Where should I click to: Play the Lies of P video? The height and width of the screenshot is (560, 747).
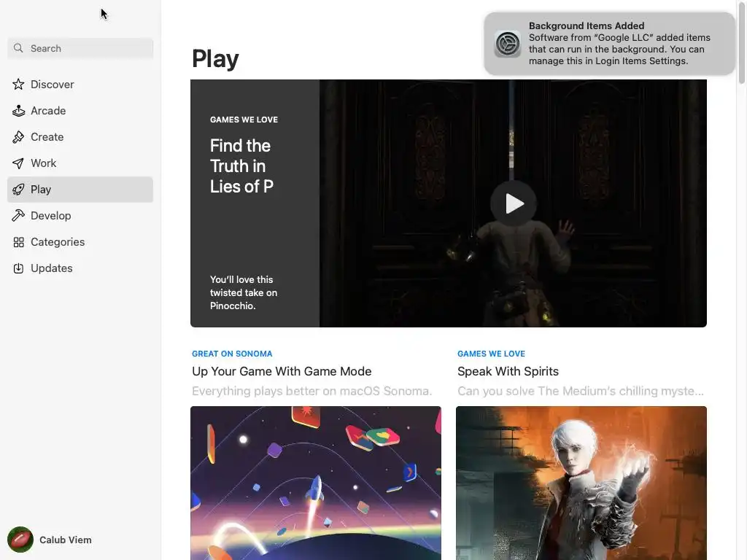514,203
